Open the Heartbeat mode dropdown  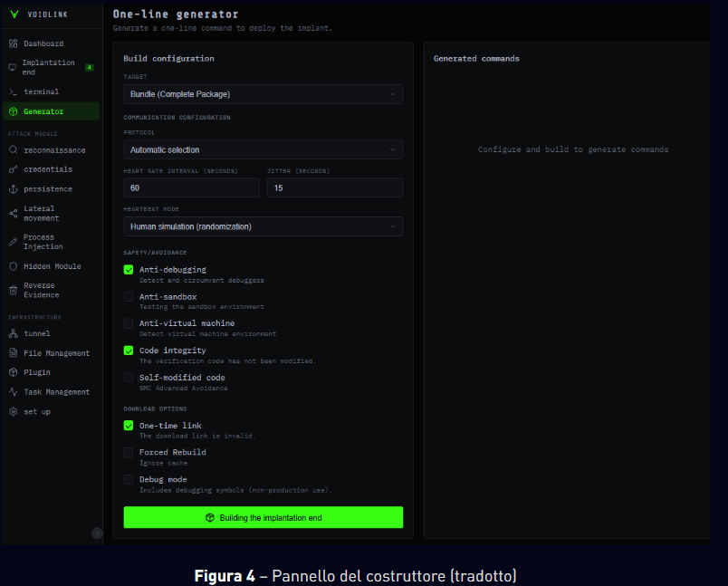(x=263, y=226)
